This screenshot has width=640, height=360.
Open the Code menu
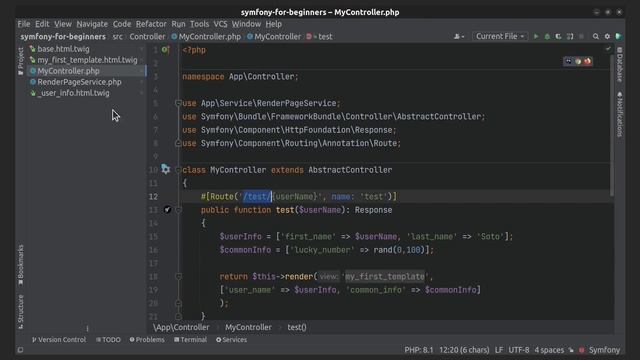pyautogui.click(x=122, y=24)
